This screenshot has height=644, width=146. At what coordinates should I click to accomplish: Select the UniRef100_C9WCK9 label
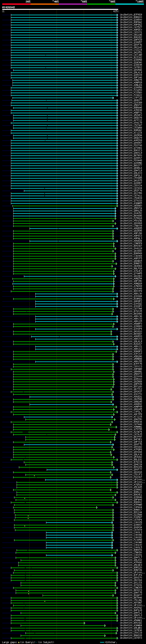pos(131,588)
